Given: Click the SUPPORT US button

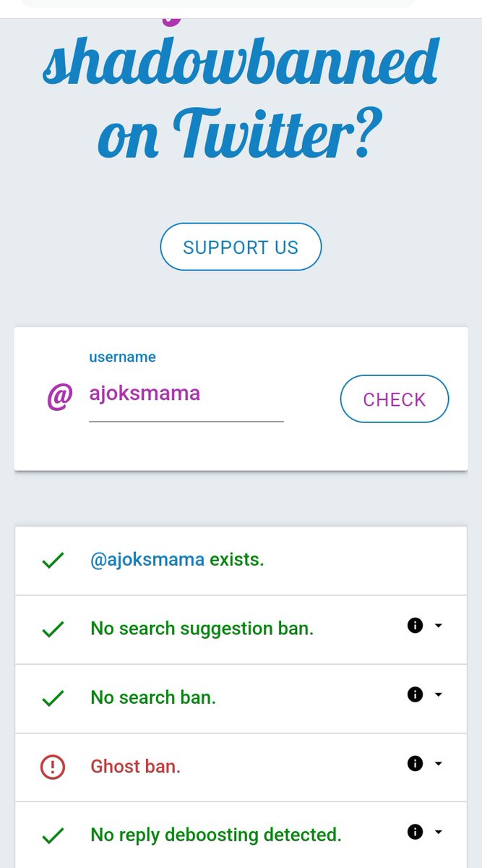Looking at the screenshot, I should point(241,247).
